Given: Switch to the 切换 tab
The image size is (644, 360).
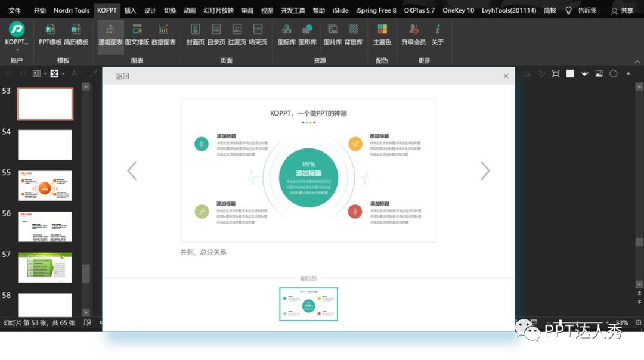Looking at the screenshot, I should tap(170, 10).
